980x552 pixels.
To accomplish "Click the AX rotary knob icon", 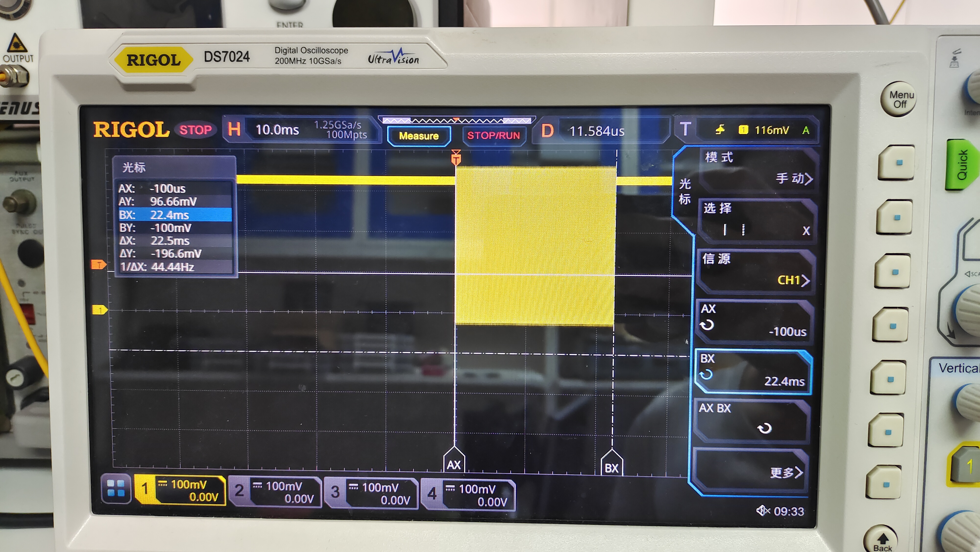I will click(x=707, y=325).
